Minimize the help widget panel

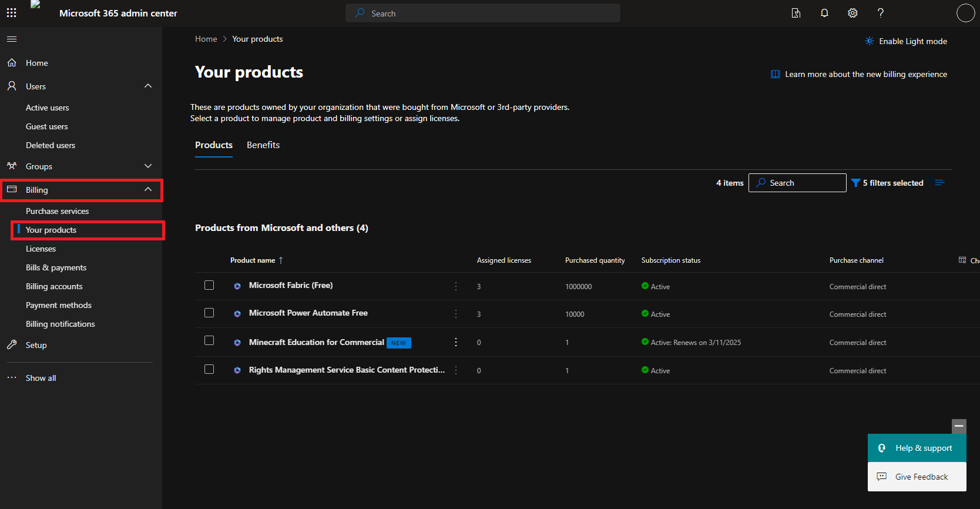[959, 426]
